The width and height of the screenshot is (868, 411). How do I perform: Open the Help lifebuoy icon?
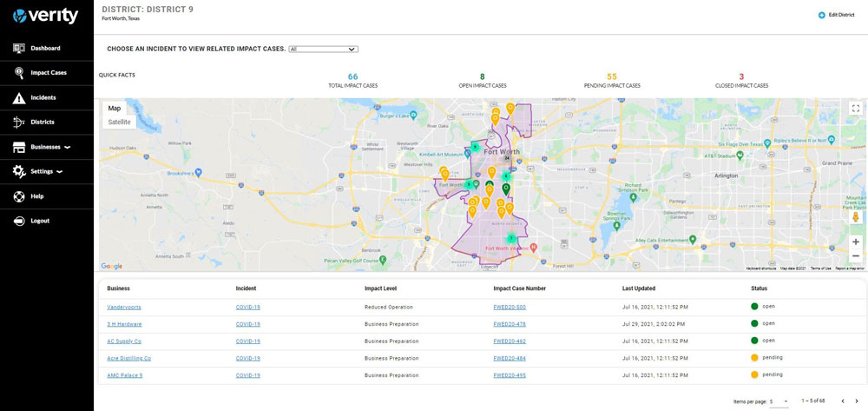(18, 196)
